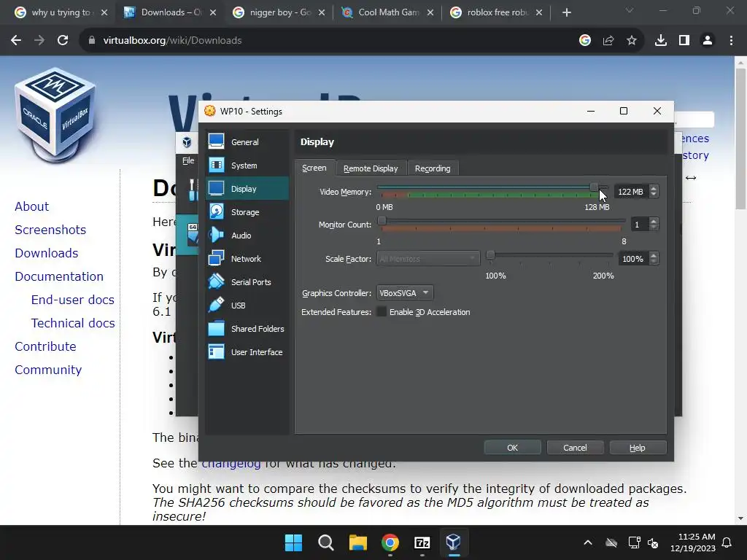Go back in Chrome browser

coord(16,41)
